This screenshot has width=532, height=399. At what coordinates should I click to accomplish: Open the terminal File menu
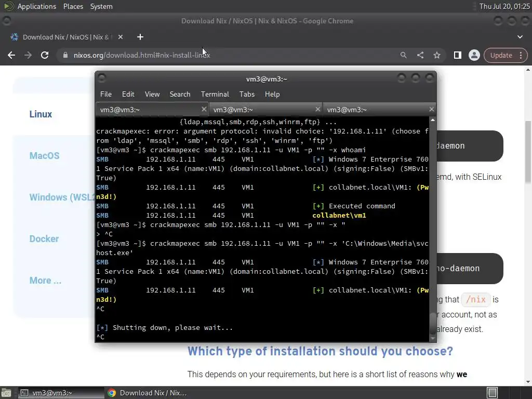point(105,94)
